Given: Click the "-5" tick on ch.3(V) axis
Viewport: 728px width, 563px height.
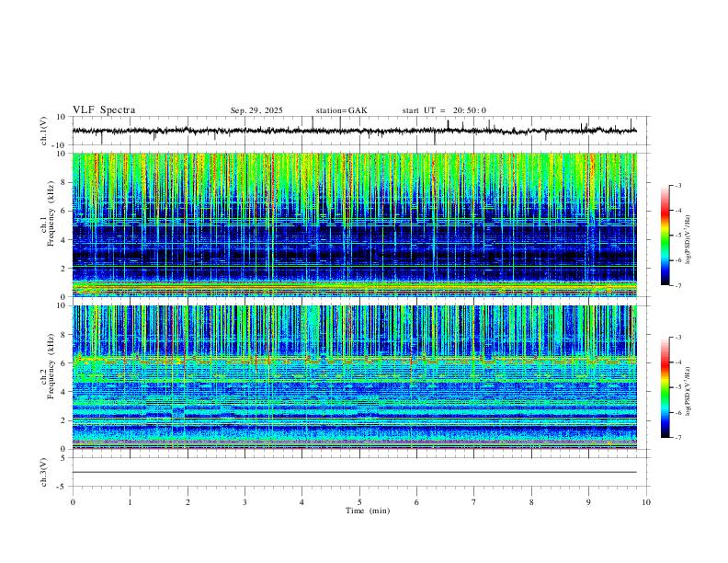Looking at the screenshot, I should tap(63, 487).
